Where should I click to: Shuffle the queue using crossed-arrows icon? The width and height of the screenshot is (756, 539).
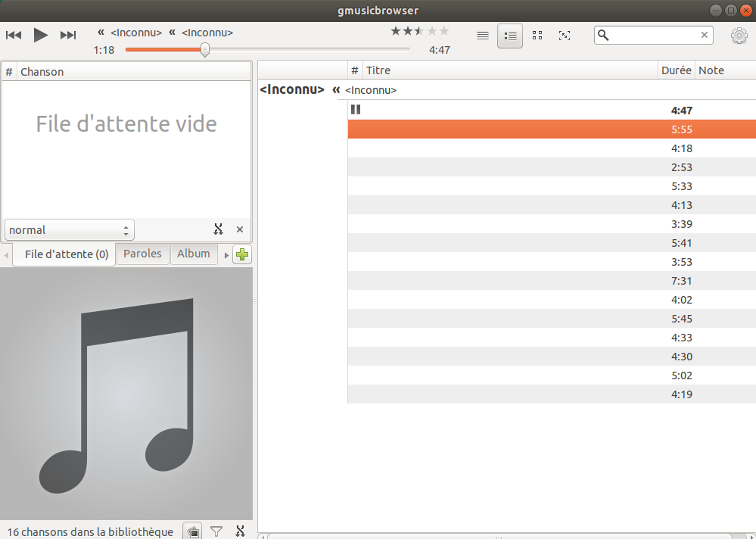click(x=219, y=229)
